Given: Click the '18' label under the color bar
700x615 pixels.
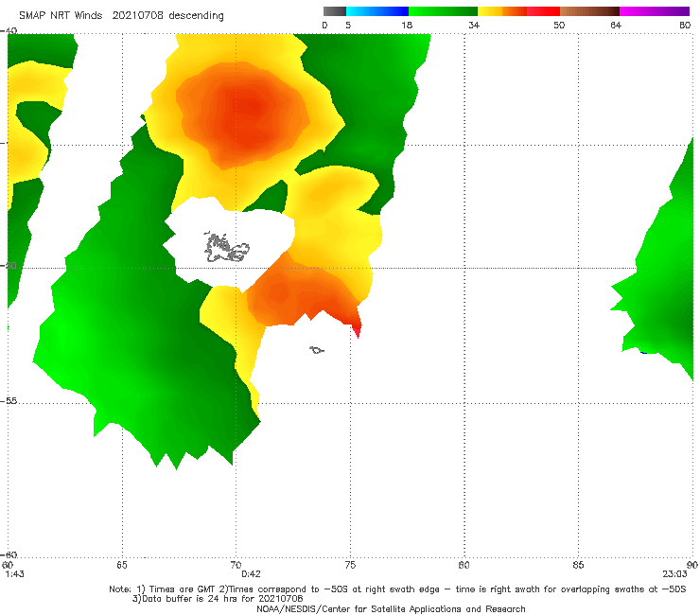Looking at the screenshot, I should [x=407, y=25].
